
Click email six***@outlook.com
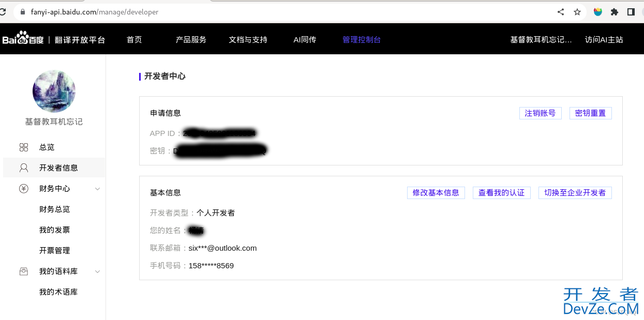click(223, 248)
